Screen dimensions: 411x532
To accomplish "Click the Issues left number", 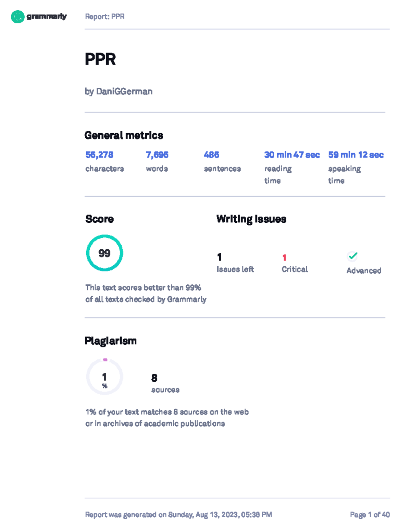I will pyautogui.click(x=220, y=257).
